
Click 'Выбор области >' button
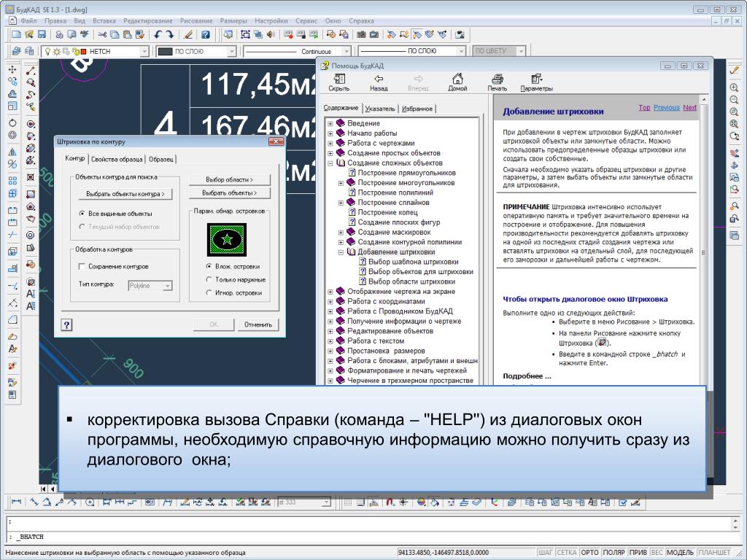pyautogui.click(x=230, y=179)
